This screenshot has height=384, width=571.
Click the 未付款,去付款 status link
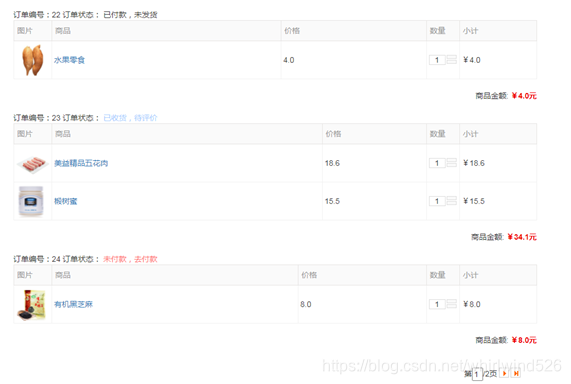coord(130,259)
